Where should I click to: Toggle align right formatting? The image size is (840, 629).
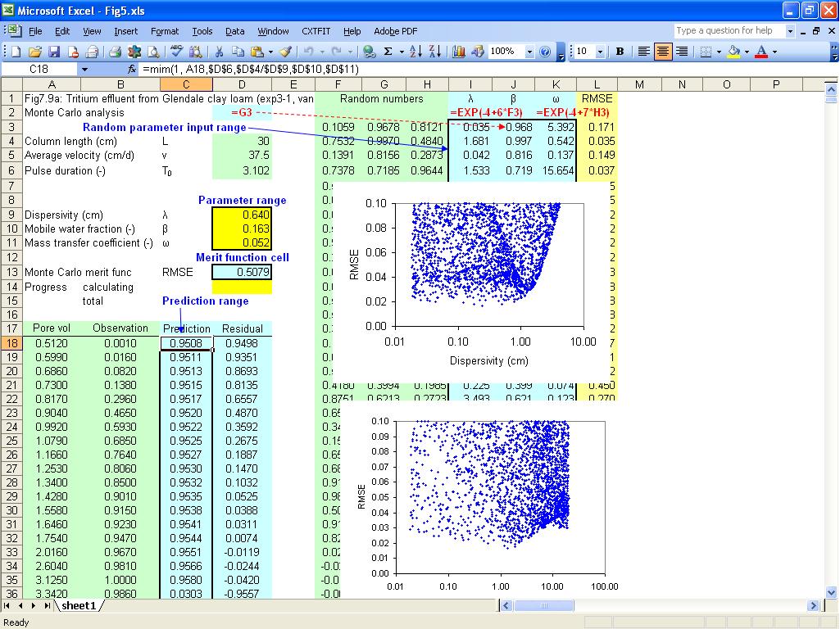[x=682, y=52]
